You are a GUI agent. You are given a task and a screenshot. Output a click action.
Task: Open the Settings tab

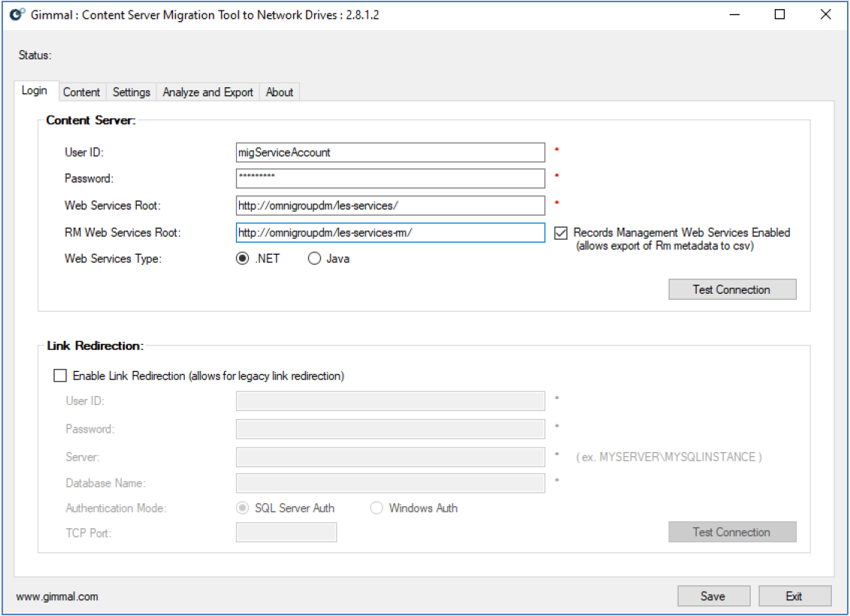coord(132,92)
